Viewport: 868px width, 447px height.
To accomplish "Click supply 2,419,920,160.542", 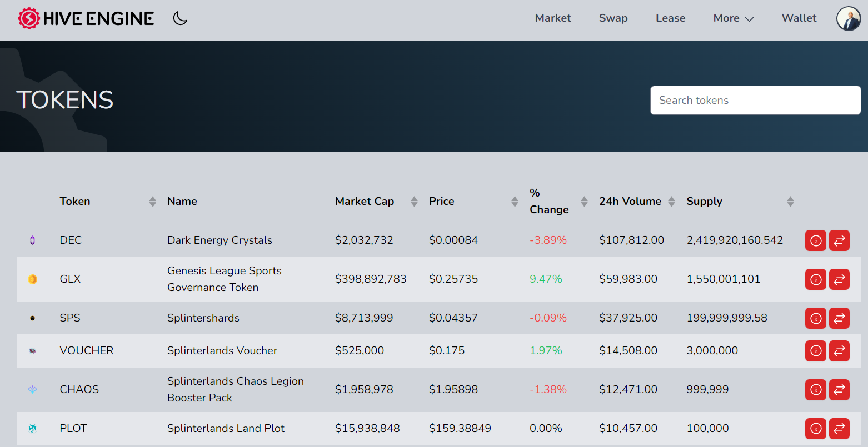I will pos(735,240).
